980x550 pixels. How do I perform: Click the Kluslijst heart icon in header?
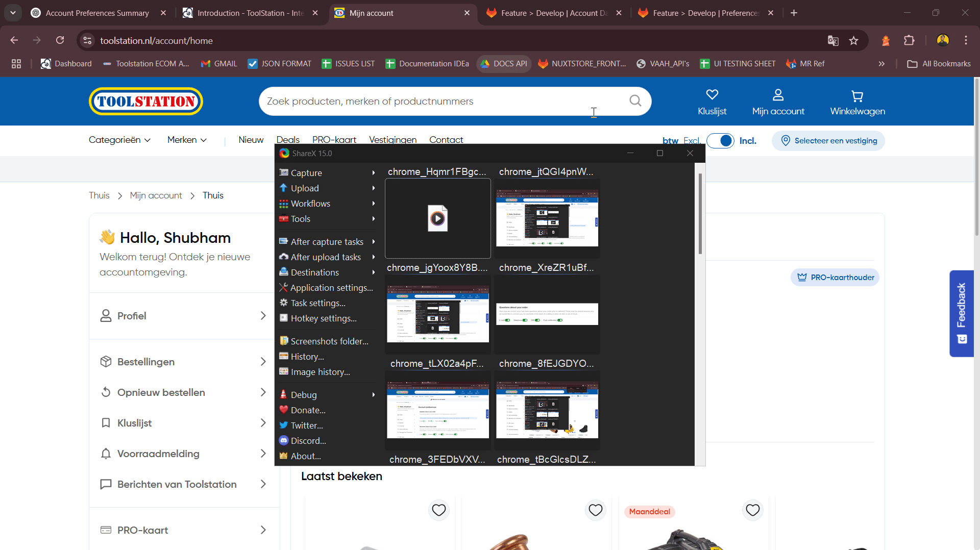tap(712, 95)
